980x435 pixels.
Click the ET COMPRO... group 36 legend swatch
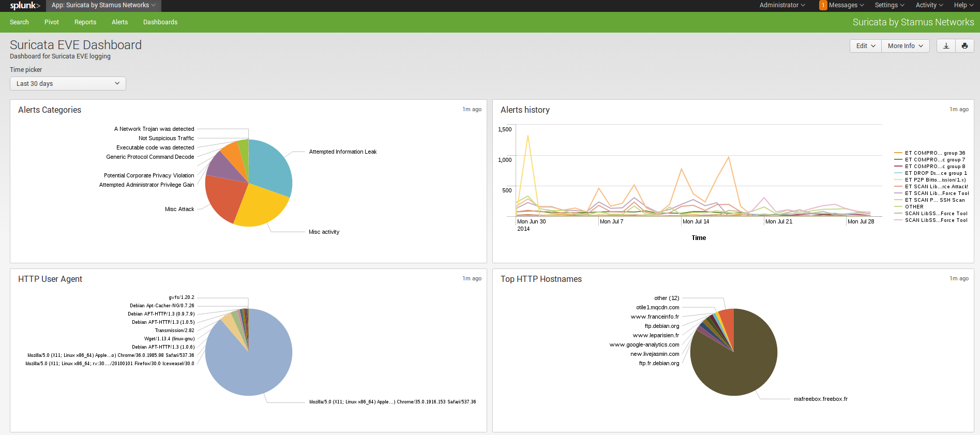[x=898, y=153]
